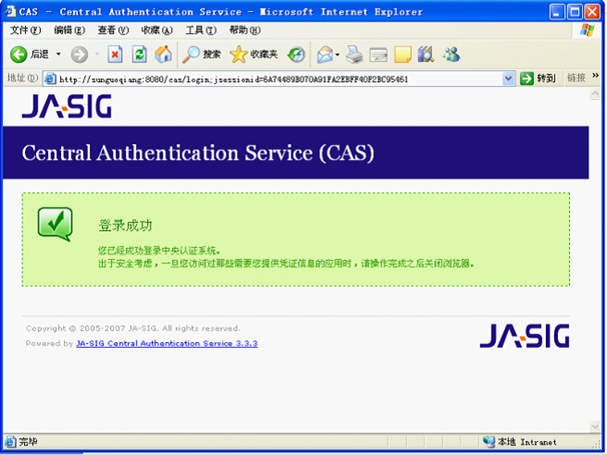The image size is (607, 455).
Task: Expand the address bar dropdown list
Action: coord(508,79)
